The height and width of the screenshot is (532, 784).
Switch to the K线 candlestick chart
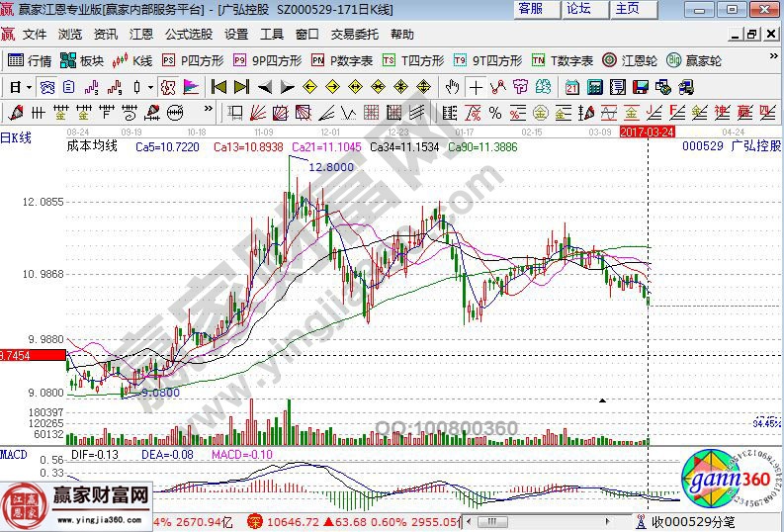pos(134,60)
